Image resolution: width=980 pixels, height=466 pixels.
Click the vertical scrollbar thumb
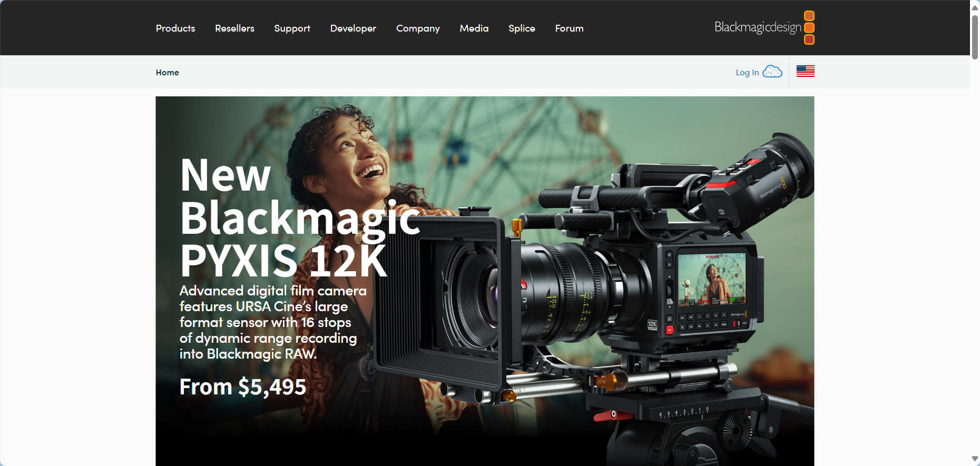[975, 37]
